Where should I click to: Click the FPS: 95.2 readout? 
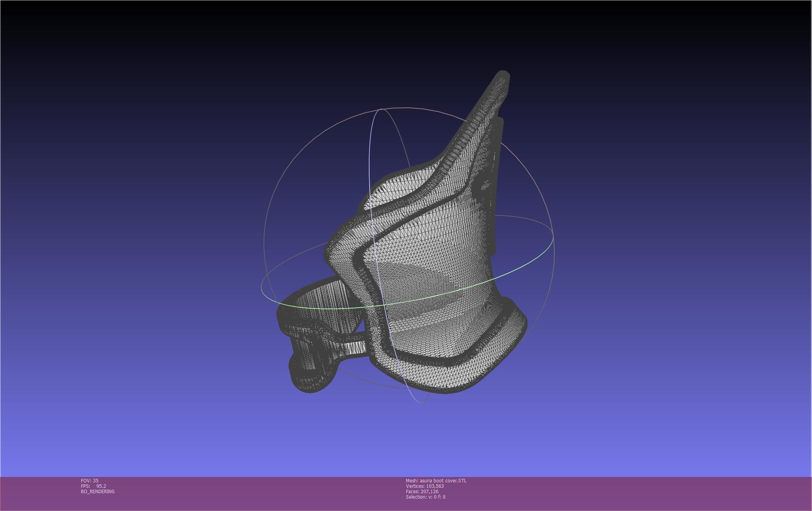pos(93,486)
